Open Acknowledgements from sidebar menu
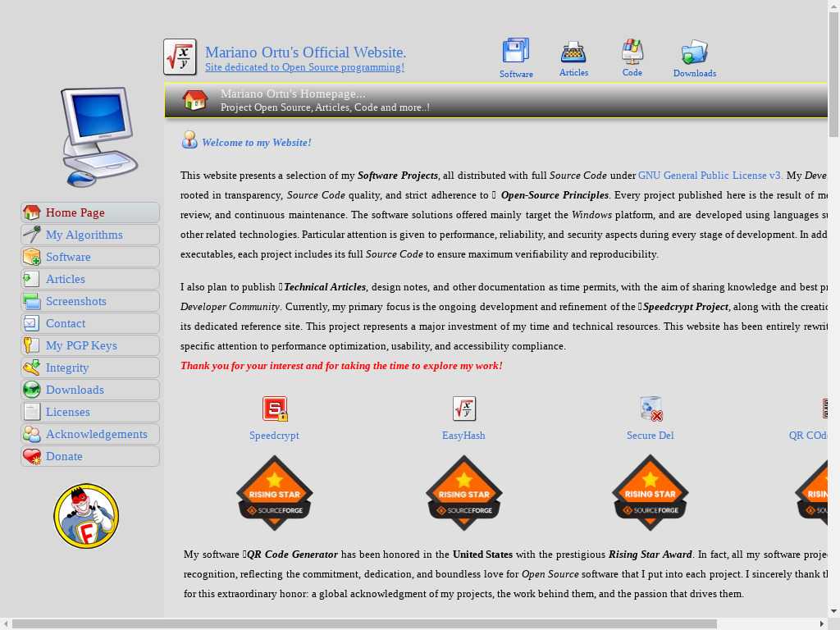The image size is (840, 630). (x=90, y=434)
